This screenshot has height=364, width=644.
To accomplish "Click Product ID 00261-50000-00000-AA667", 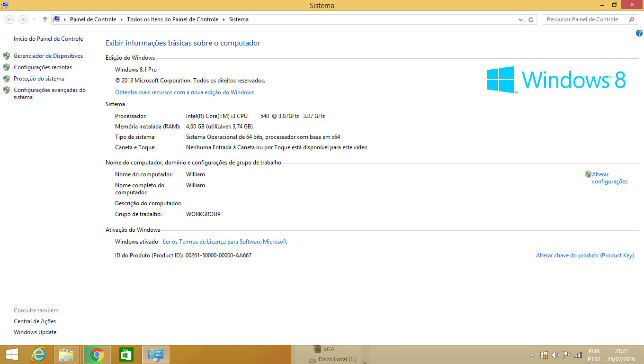I will 218,255.
